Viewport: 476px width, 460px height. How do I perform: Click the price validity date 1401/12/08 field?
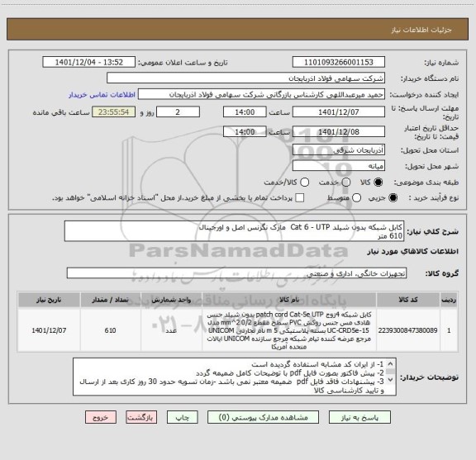pos(339,131)
